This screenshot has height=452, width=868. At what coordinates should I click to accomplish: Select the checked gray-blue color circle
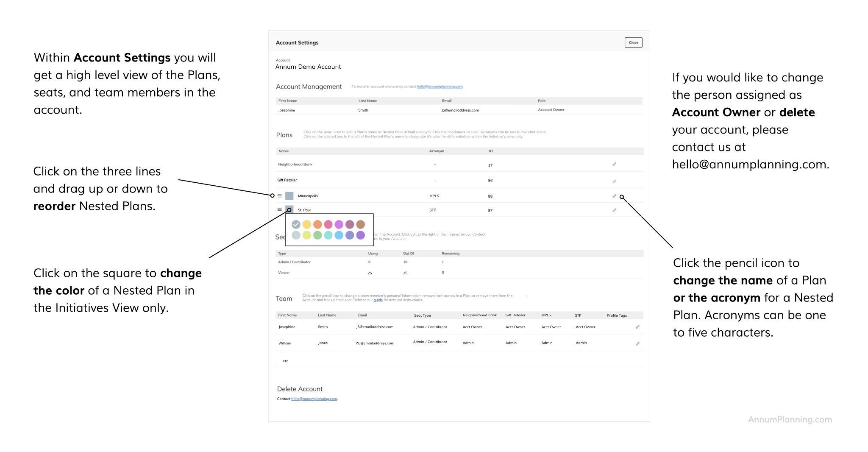296,224
